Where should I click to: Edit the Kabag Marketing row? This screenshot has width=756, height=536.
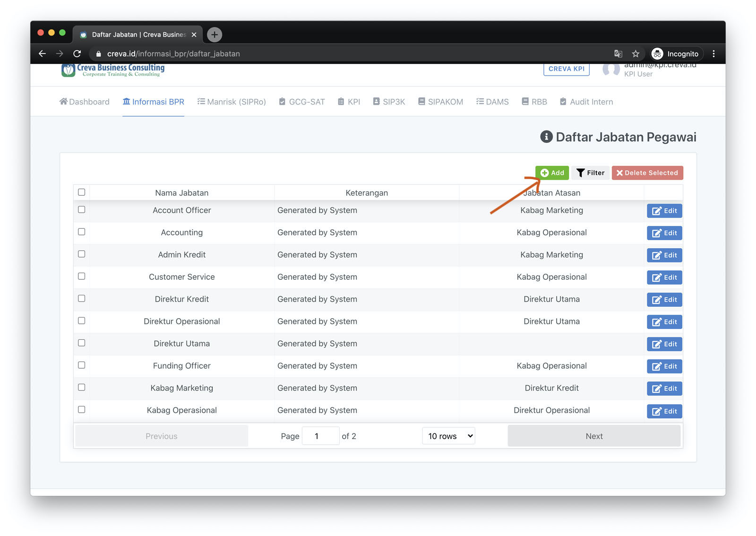[x=664, y=389]
